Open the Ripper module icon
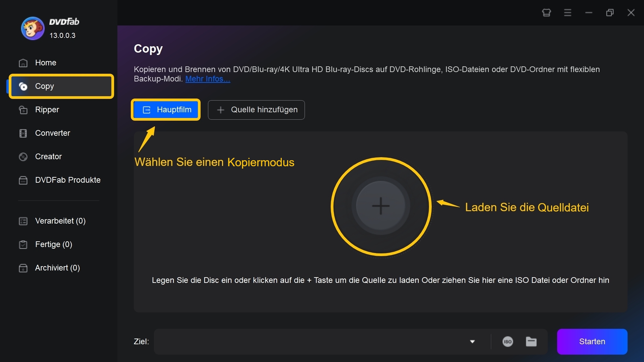 point(23,109)
